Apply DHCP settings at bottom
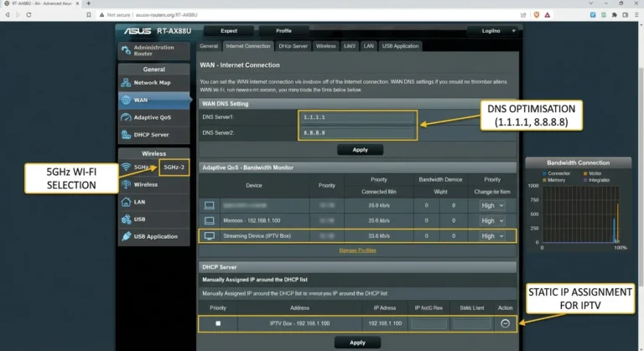Viewport: 644px width, 351px height. click(x=357, y=343)
